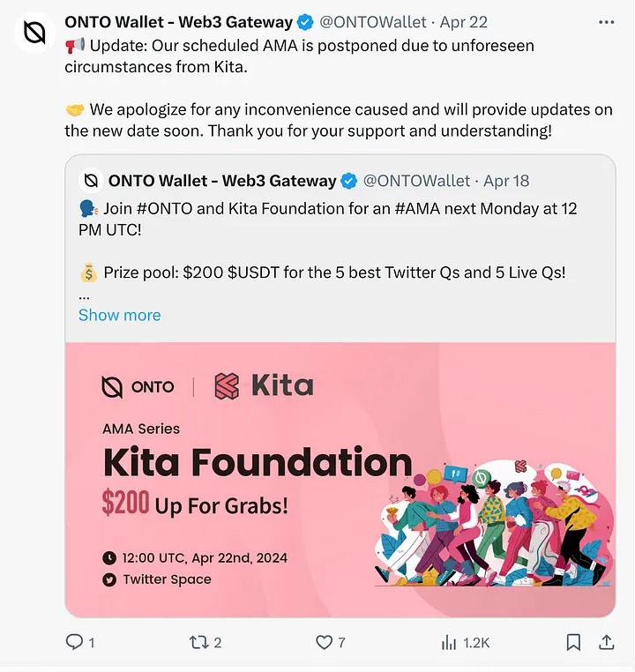This screenshot has height=672, width=635.
Task: Open the three-dot more options menu
Action: click(x=607, y=22)
